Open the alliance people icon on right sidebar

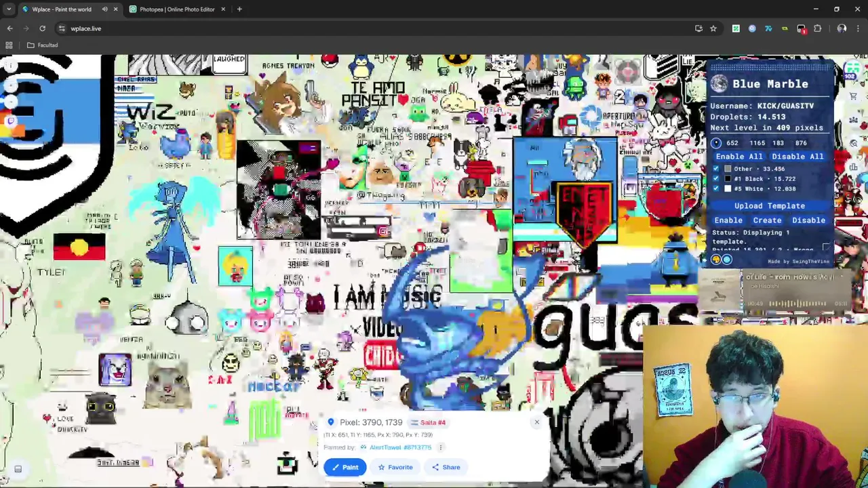pyautogui.click(x=854, y=120)
